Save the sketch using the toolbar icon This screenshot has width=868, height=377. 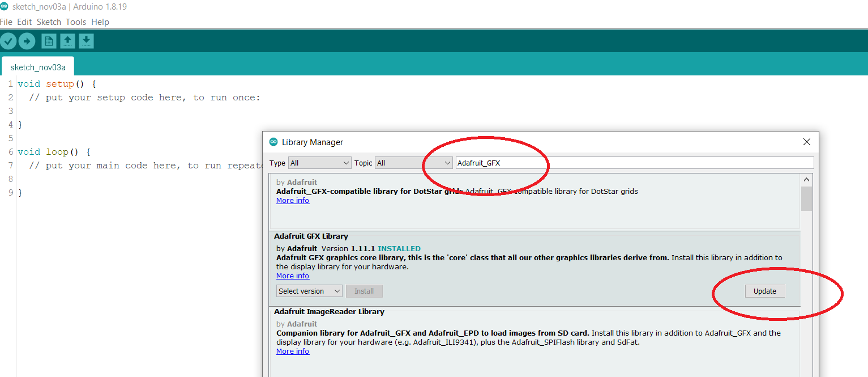coord(86,40)
